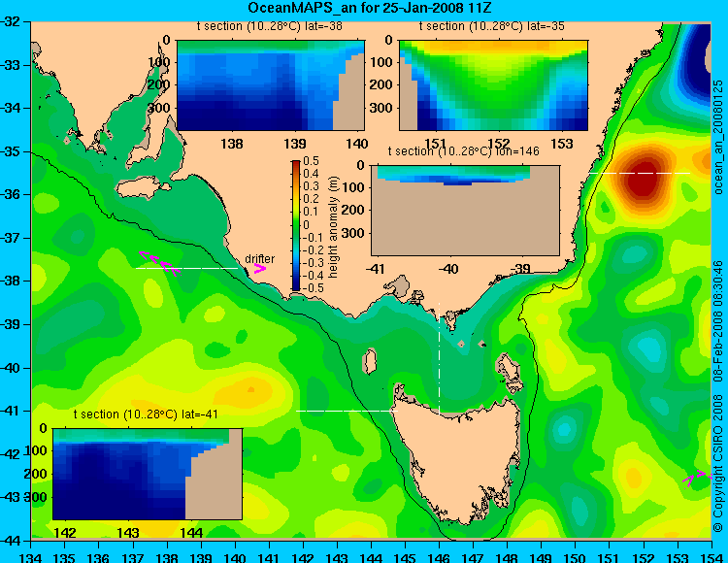Click the "140" axis label under lat=-38 inset

coord(357,144)
